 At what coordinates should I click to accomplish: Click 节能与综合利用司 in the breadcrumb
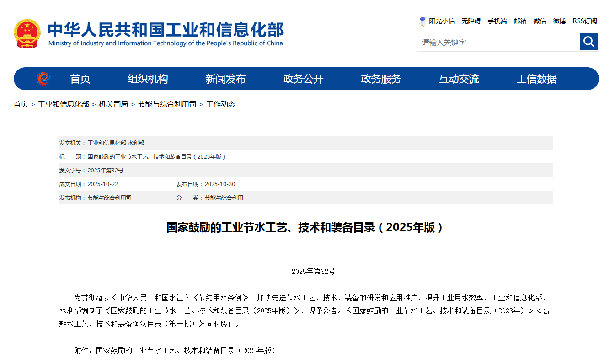click(x=167, y=104)
